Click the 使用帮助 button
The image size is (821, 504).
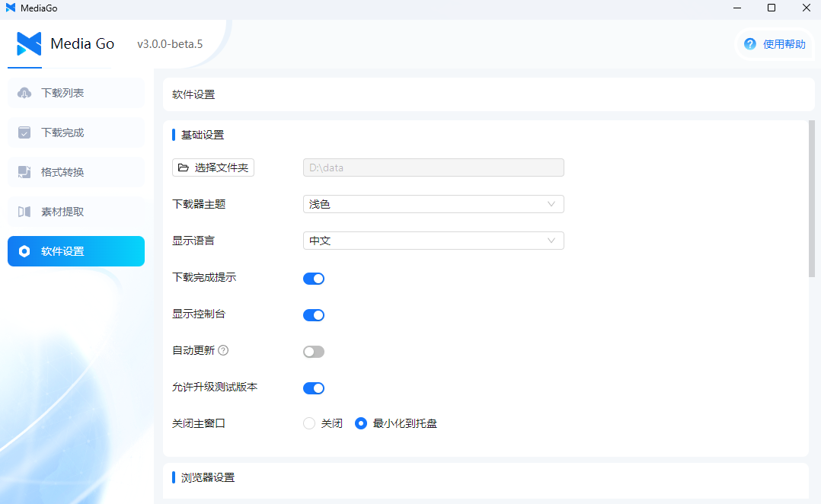(775, 44)
